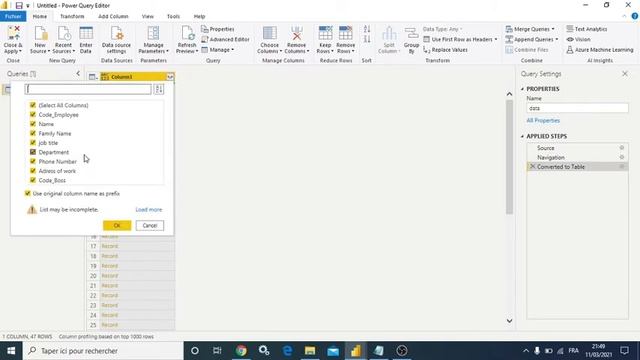Image resolution: width=640 pixels, height=360 pixels.
Task: Switch to the View tab
Action: click(x=148, y=16)
